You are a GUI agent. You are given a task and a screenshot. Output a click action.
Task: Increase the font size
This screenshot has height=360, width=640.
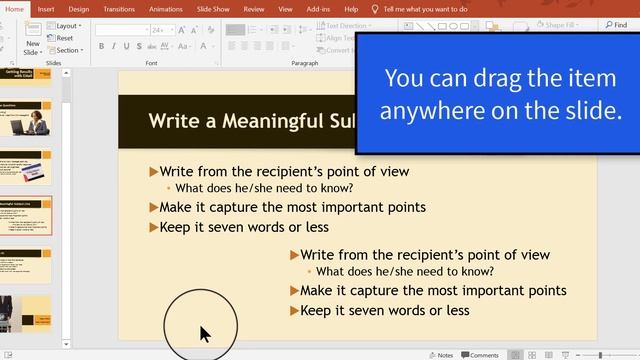pos(182,30)
